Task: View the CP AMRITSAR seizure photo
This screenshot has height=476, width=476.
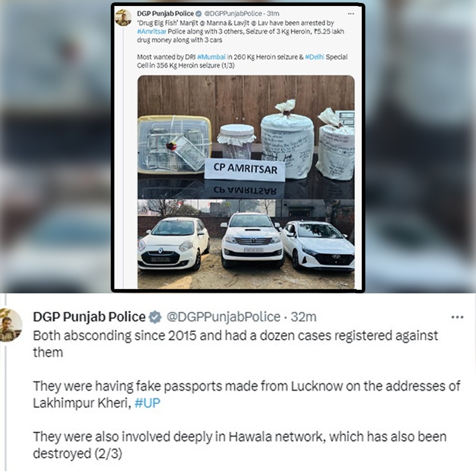Action: 246,137
